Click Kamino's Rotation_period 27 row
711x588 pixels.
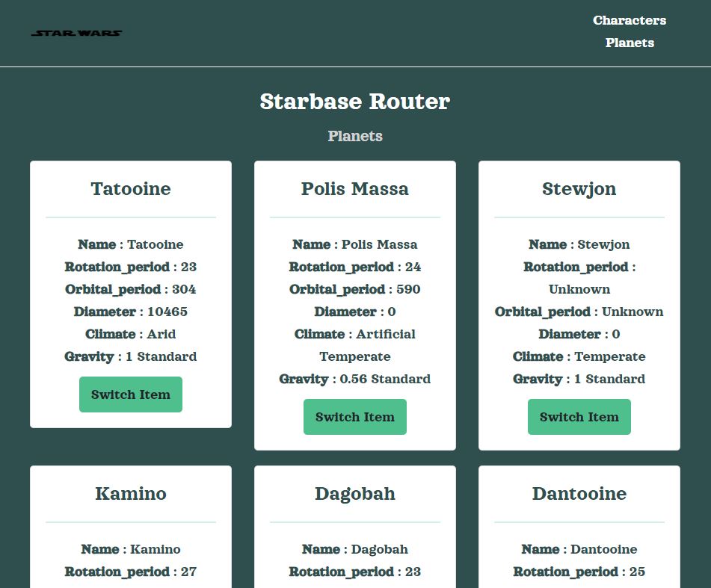(131, 572)
